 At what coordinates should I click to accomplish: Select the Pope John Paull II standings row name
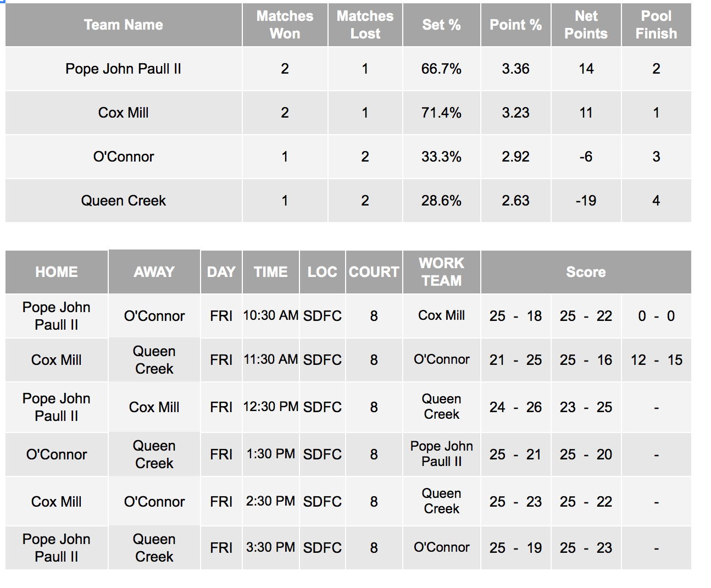point(124,69)
